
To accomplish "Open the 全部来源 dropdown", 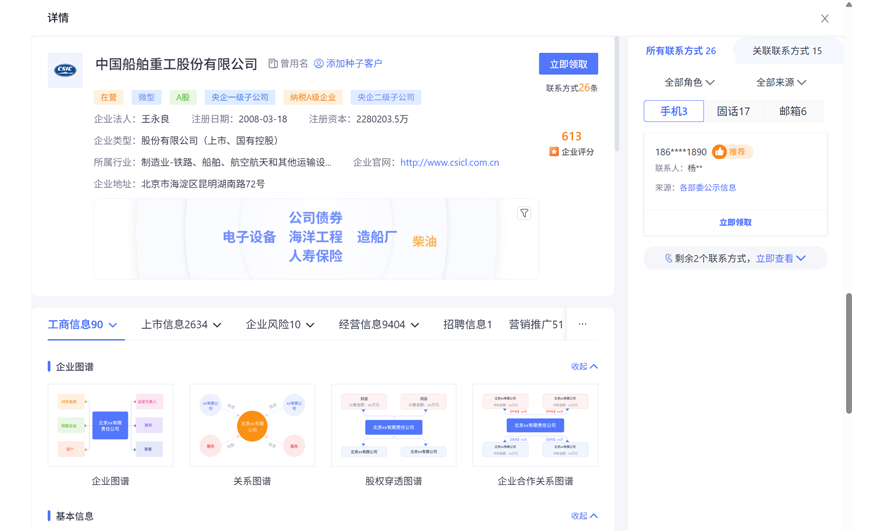I will 781,83.
